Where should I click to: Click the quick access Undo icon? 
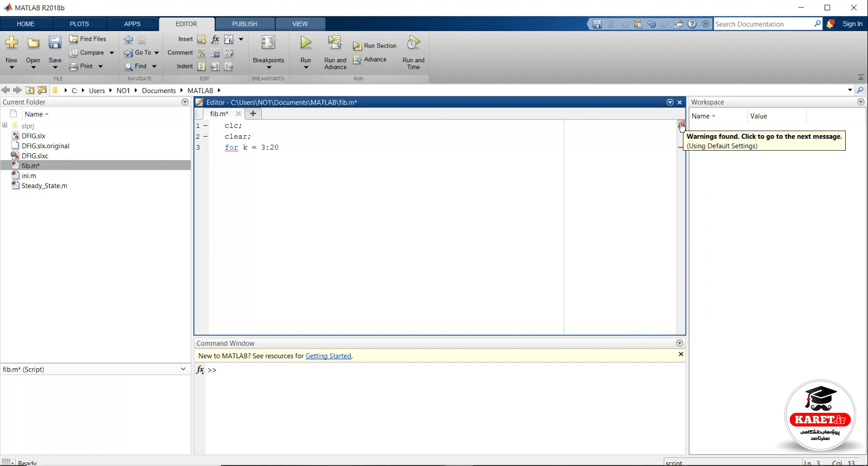pos(651,24)
